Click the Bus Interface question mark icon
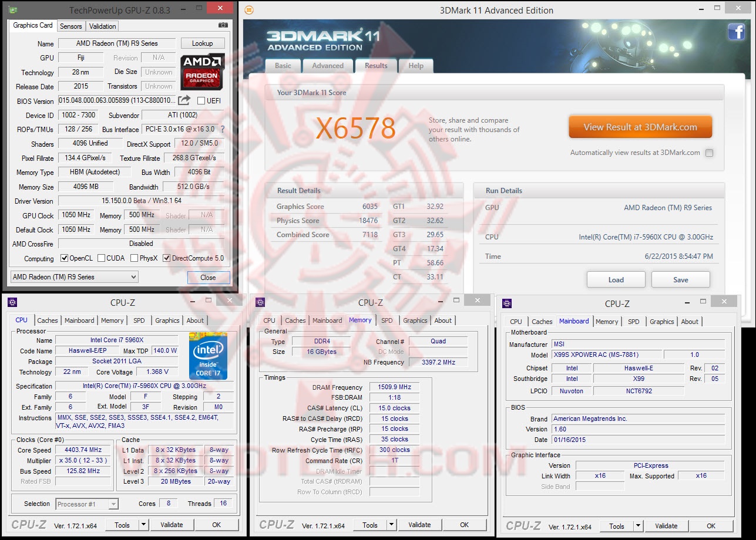The image size is (756, 540). pos(222,129)
